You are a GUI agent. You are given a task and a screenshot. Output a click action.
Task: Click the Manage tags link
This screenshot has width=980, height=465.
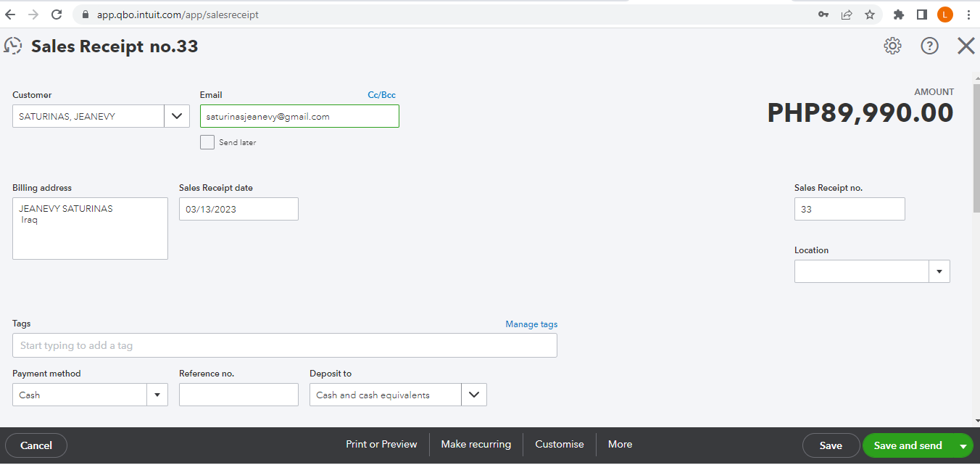pyautogui.click(x=531, y=324)
